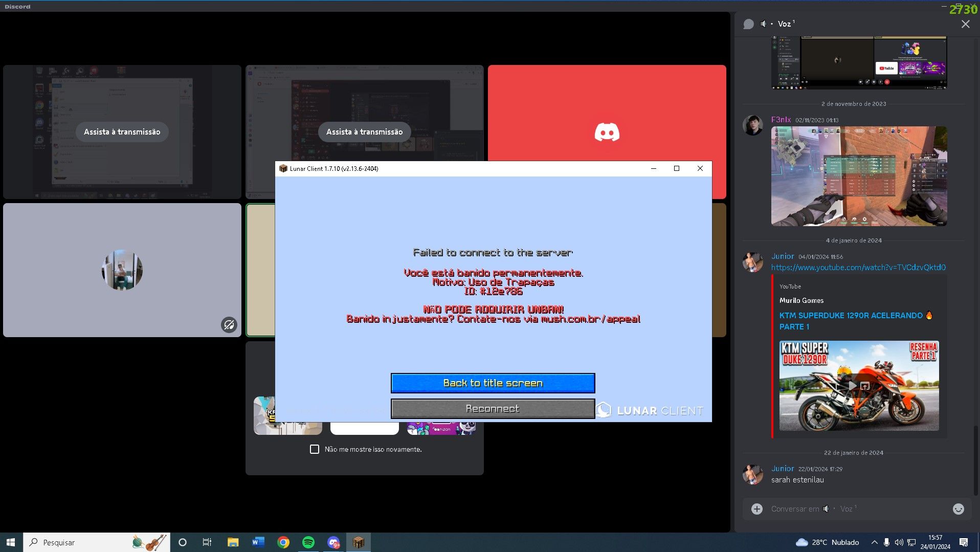Image resolution: width=980 pixels, height=552 pixels.
Task: Open the Discord screenshot image at top of chat
Action: point(859,62)
